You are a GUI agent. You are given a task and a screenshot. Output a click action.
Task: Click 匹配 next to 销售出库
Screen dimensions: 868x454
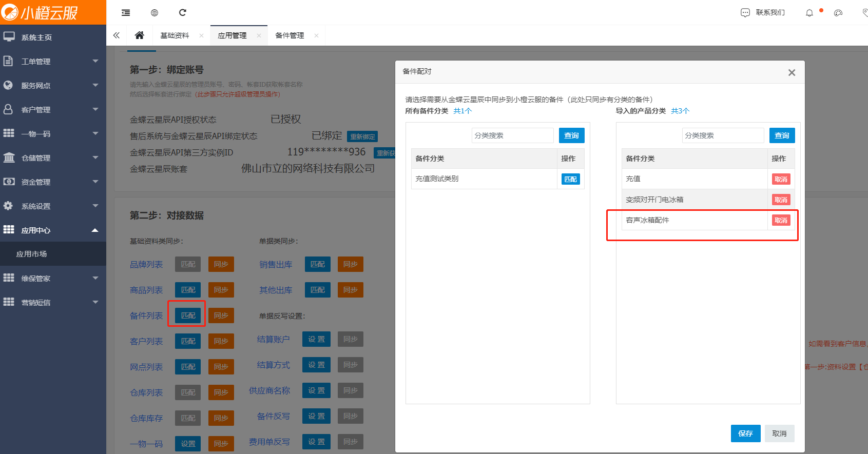(x=318, y=264)
